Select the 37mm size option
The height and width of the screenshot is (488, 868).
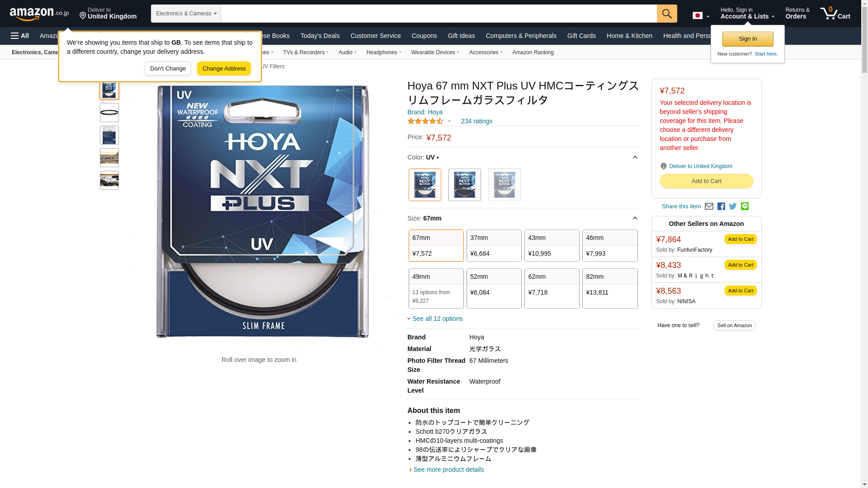click(x=494, y=245)
